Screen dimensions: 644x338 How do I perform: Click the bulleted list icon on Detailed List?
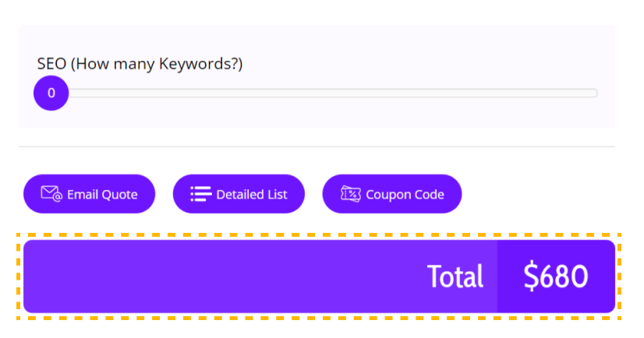[x=201, y=194]
